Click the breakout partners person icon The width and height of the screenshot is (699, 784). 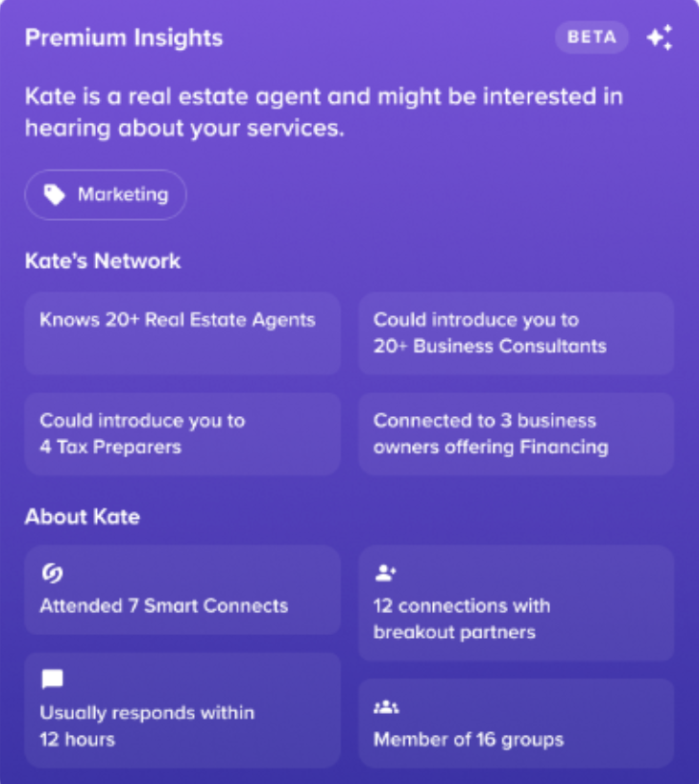coord(385,574)
